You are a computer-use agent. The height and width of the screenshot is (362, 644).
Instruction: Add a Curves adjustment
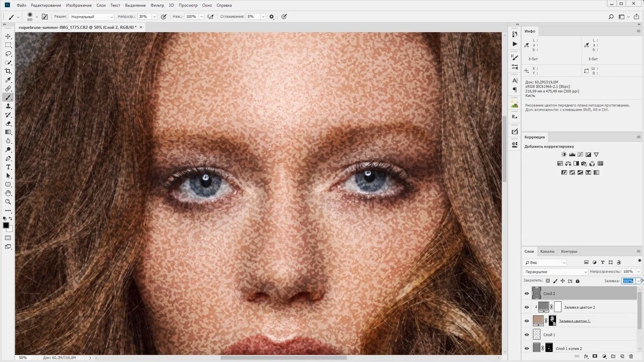coord(580,154)
